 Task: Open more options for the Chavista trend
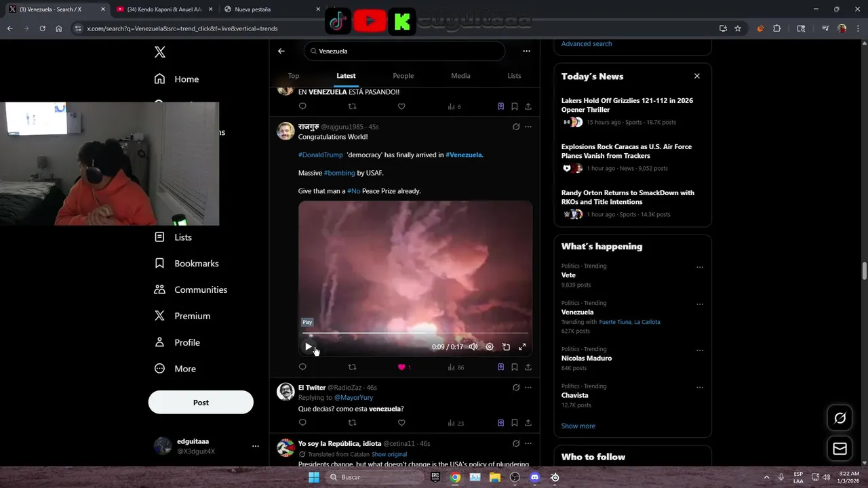700,388
